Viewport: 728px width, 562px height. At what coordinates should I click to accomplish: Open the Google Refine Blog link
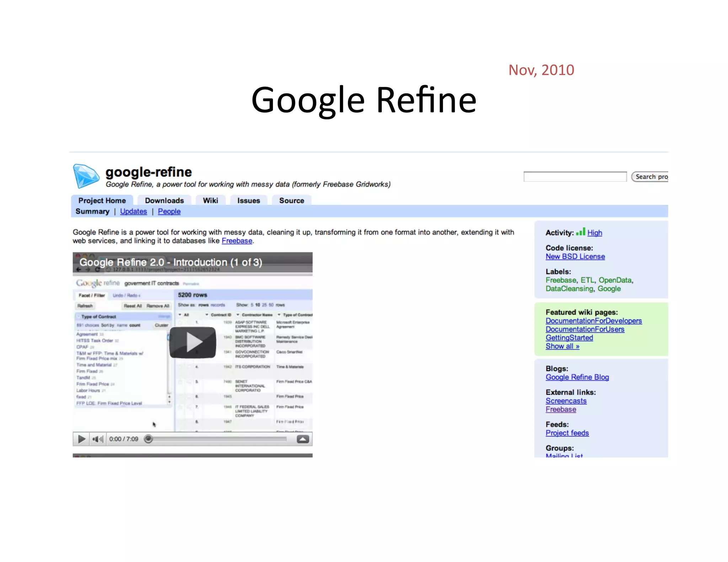(x=577, y=377)
